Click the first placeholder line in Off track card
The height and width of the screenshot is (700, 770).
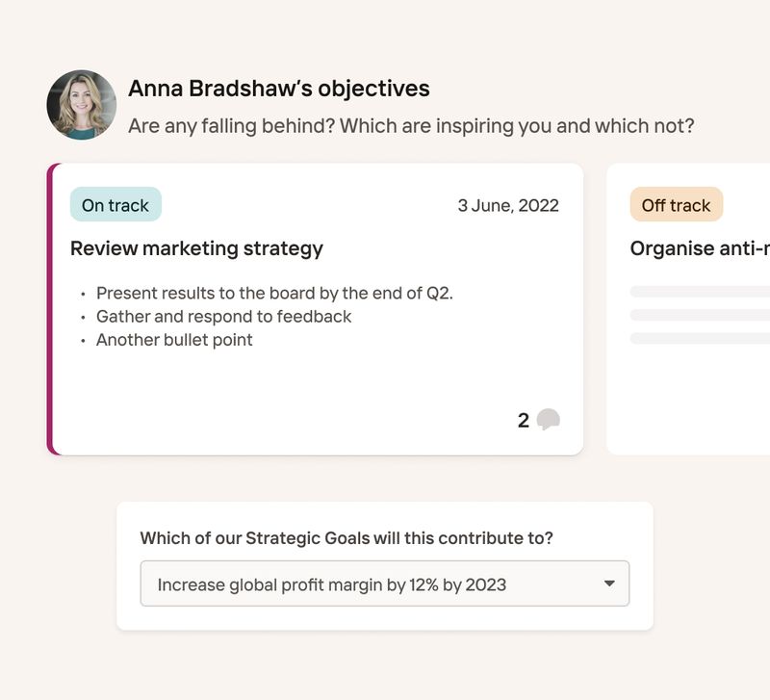point(700,292)
